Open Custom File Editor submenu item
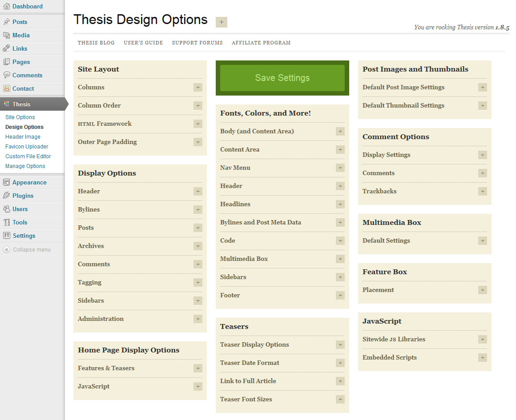 [x=28, y=156]
